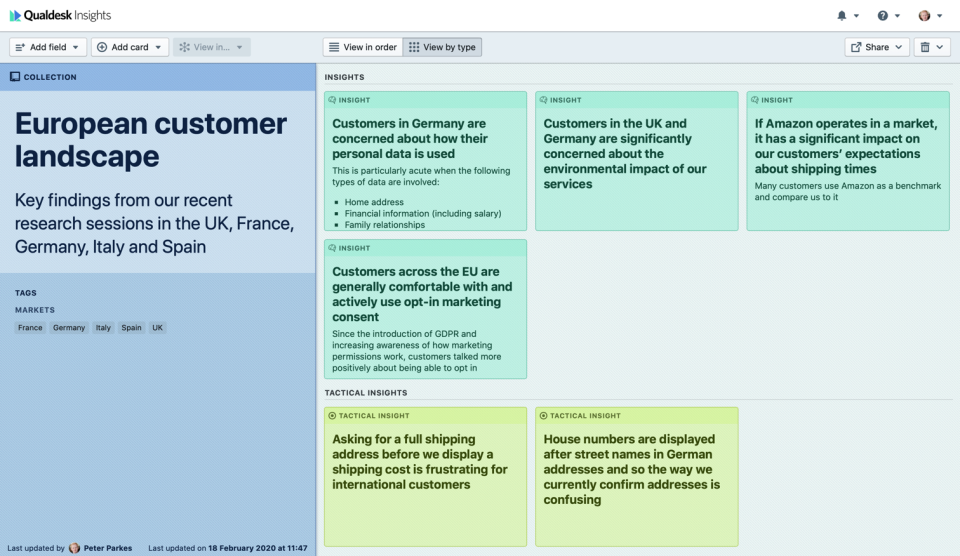
Task: Expand the Add card dropdown
Action: [130, 47]
